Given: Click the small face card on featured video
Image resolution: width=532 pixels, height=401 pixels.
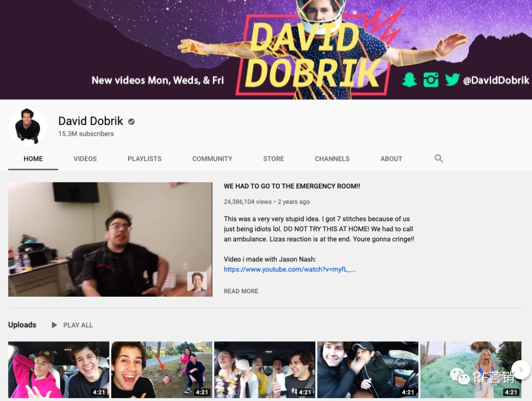Looking at the screenshot, I should point(197,281).
